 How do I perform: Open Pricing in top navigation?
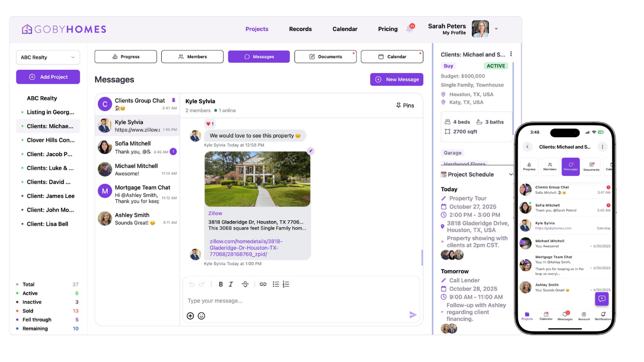tap(388, 29)
